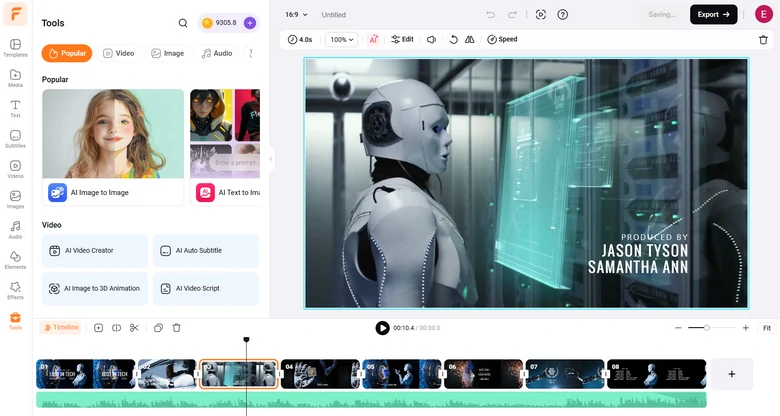Viewport: 780px width, 416px height.
Task: Open the AI Text to Image card
Action: 225,147
